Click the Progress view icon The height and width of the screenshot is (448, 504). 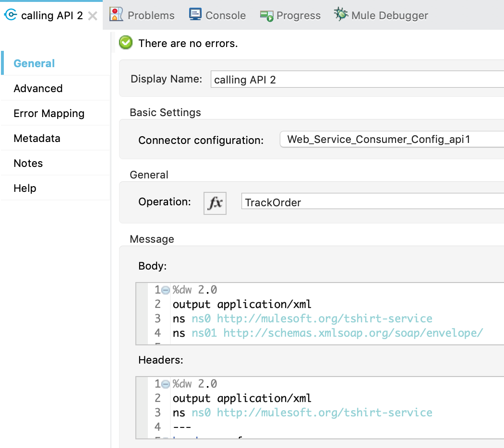(266, 15)
